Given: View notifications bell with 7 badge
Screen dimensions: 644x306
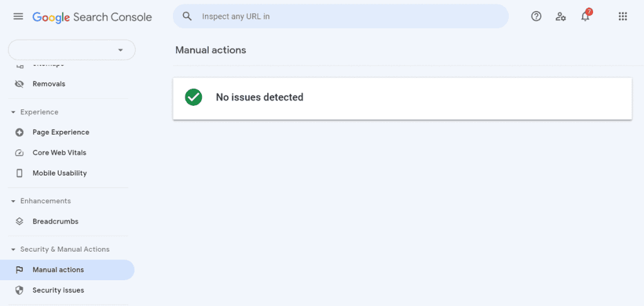Looking at the screenshot, I should [586, 16].
